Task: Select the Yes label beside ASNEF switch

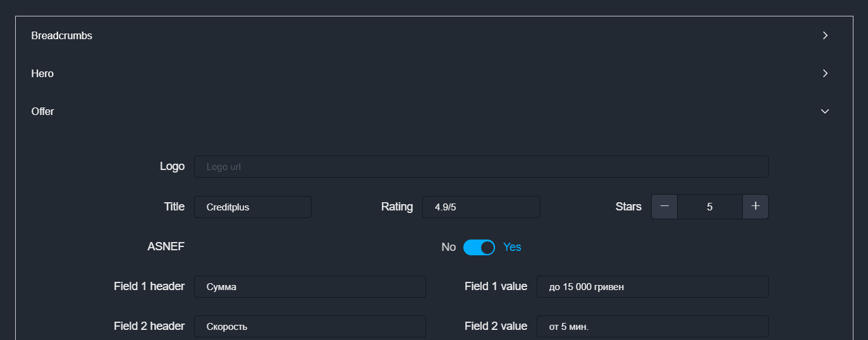Action: click(512, 247)
